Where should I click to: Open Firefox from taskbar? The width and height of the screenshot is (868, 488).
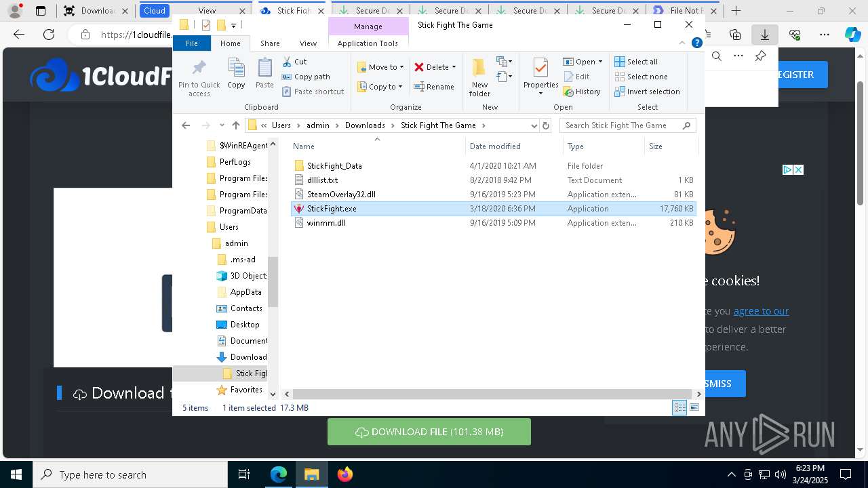pos(345,474)
